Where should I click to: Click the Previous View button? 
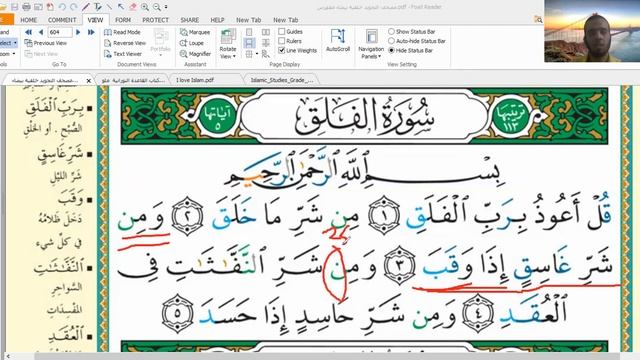46,43
